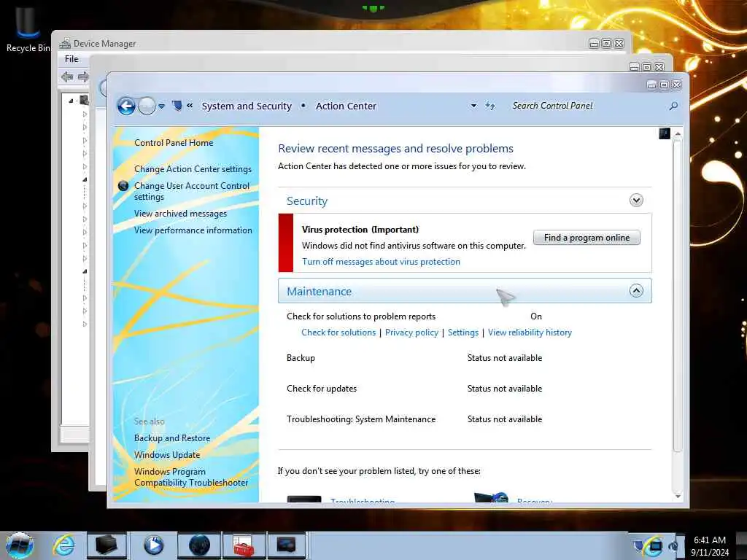Click Check for solutions link
The image size is (747, 560).
tap(338, 332)
